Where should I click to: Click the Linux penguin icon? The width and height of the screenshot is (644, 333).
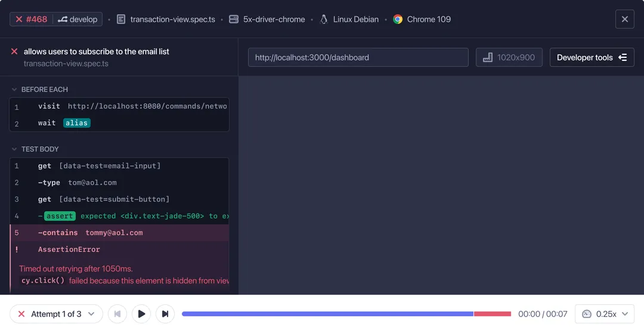324,19
